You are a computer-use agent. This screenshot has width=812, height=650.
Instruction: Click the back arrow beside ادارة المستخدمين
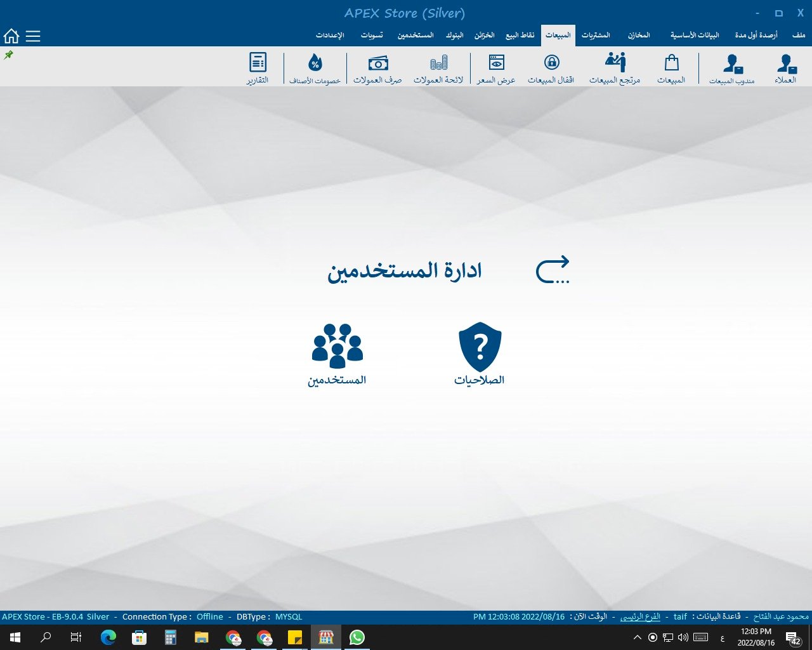pos(553,270)
